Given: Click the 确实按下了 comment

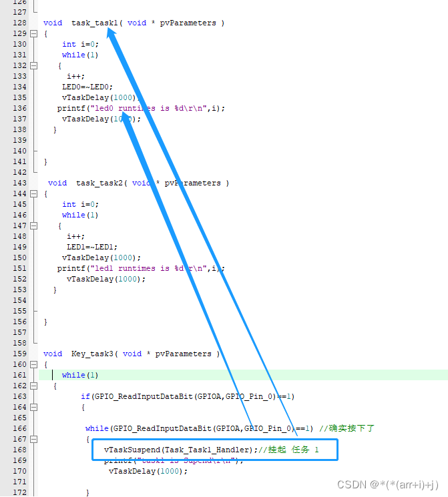Looking at the screenshot, I should (x=347, y=428).
